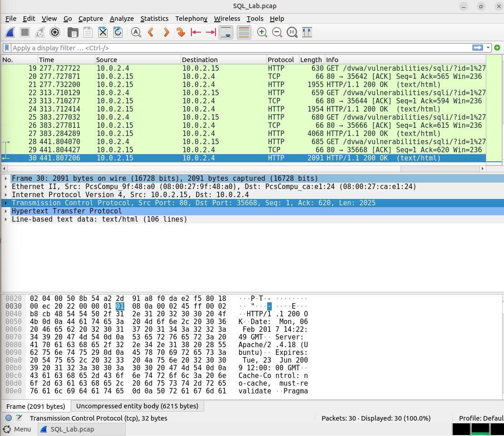Add a display filter button plus icon

(x=497, y=48)
